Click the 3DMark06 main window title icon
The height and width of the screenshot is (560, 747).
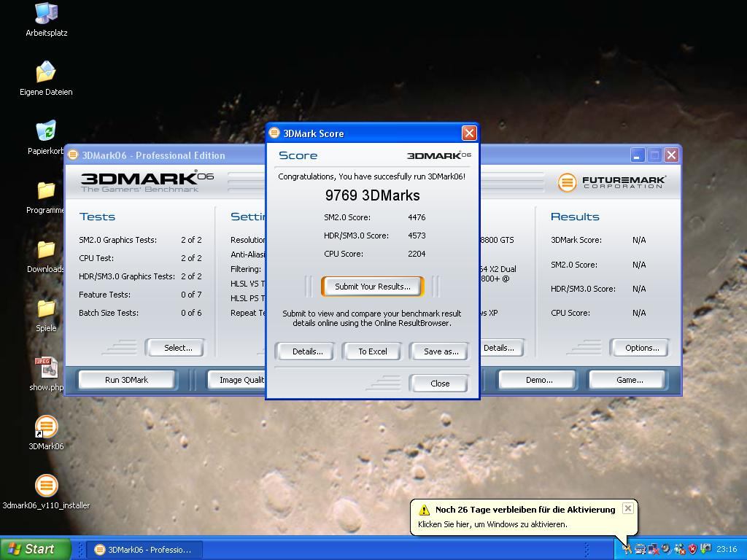73,155
